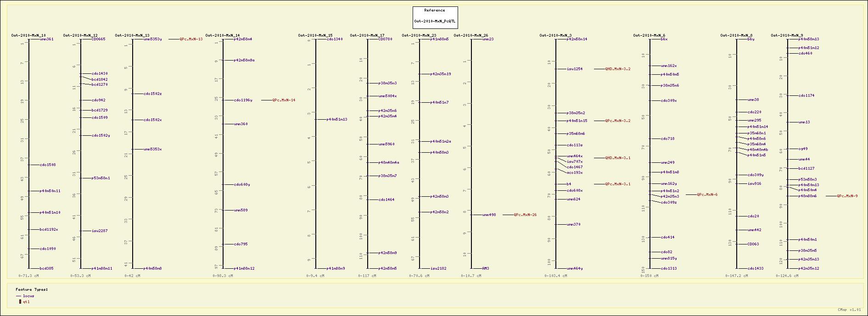The image size is (868, 316).
Task: Open the QHD.MxN-3.2 QTL feature
Action: click(617, 69)
